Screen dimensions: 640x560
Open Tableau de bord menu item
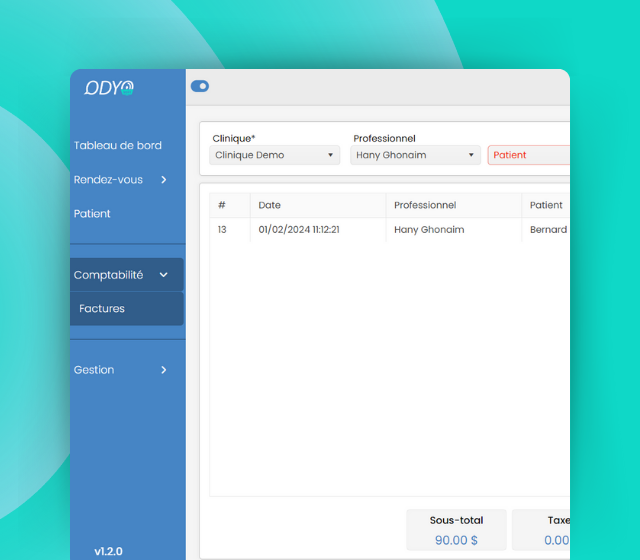(118, 146)
